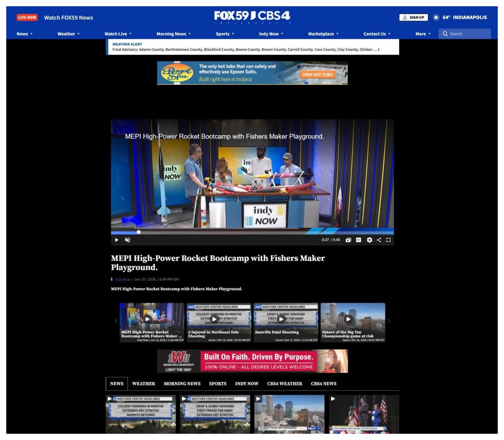Enter fullscreen mode on the video
The image size is (504, 440).
[x=388, y=240]
